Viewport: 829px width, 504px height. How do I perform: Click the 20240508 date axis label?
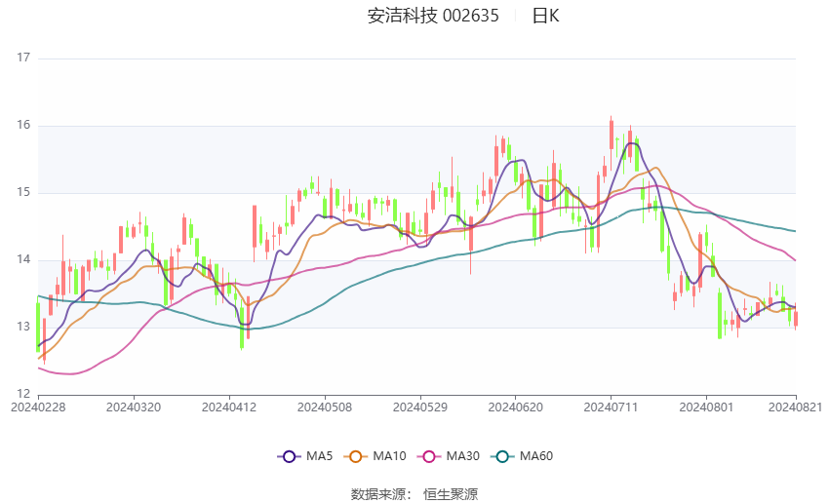(x=325, y=407)
